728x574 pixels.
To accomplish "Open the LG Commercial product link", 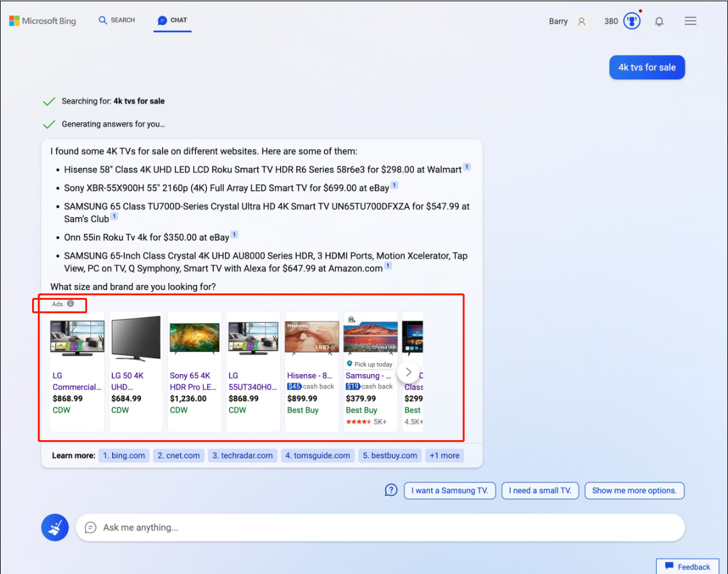I will (x=77, y=381).
